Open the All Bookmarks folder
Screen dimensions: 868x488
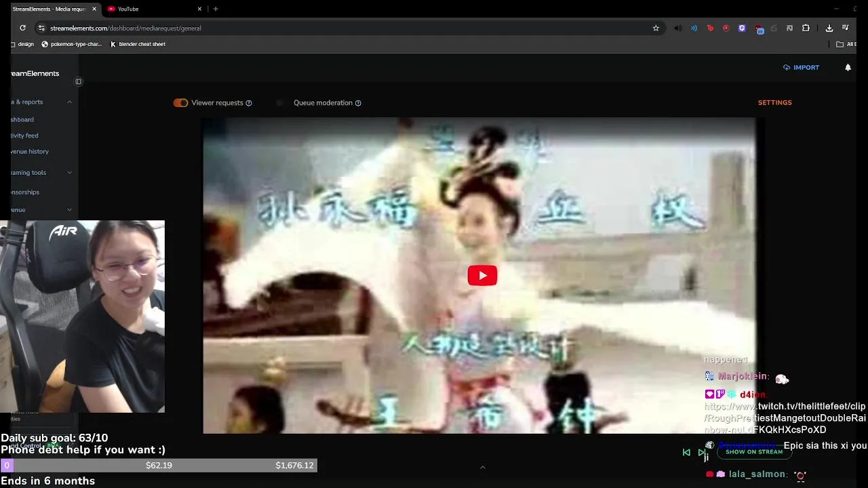846,44
